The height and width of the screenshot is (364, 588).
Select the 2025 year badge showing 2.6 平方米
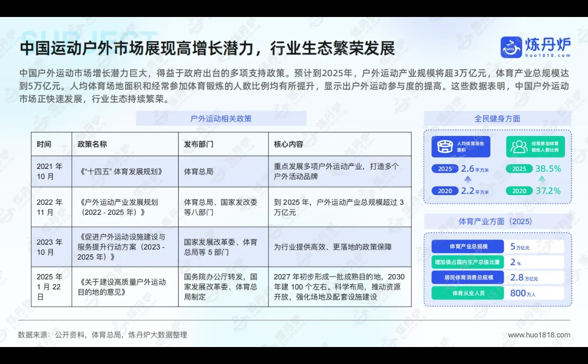445,168
